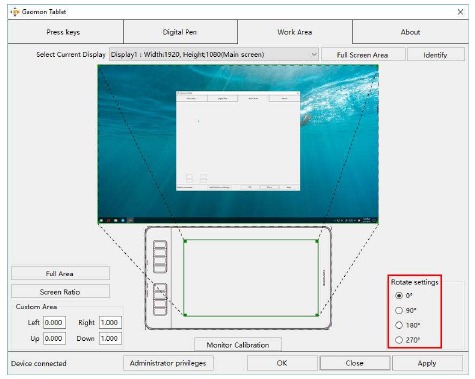The height and width of the screenshot is (379, 475).
Task: Click the Screen Ratio button
Action: point(60,292)
